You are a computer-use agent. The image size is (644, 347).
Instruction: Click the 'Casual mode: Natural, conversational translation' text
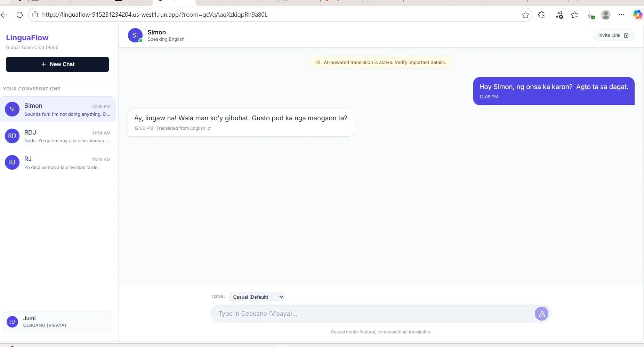click(381, 332)
